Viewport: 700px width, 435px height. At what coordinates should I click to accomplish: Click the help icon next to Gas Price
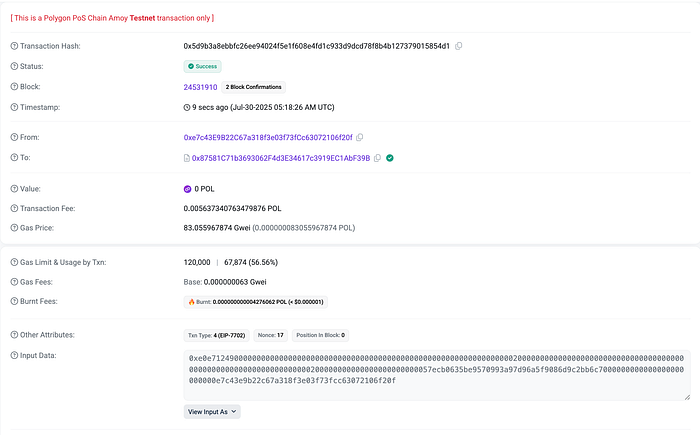pyautogui.click(x=14, y=228)
